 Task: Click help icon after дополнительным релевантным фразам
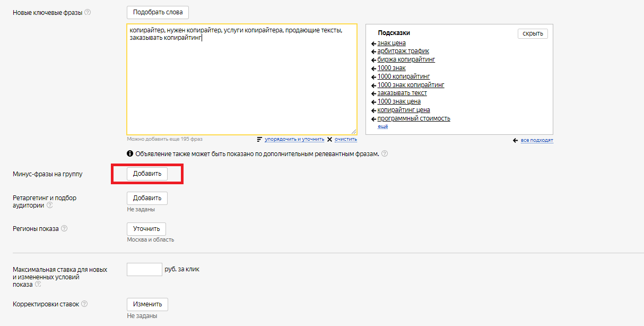pyautogui.click(x=385, y=154)
